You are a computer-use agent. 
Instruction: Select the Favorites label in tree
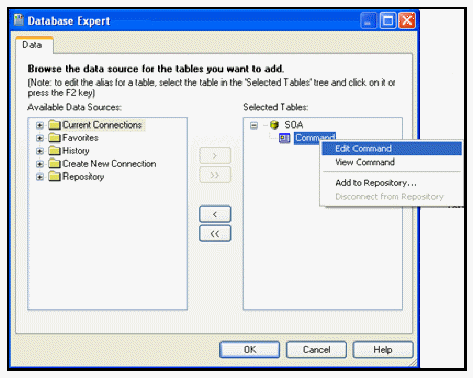coord(80,138)
